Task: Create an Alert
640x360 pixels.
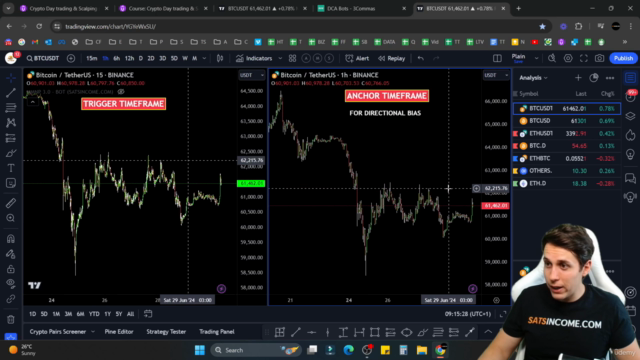Action: (357, 58)
